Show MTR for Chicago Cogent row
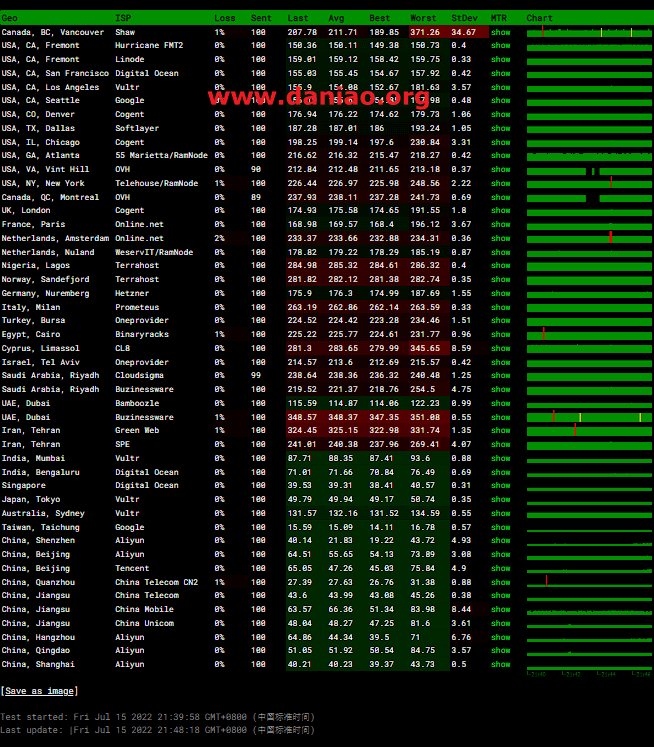The image size is (654, 747). click(500, 142)
